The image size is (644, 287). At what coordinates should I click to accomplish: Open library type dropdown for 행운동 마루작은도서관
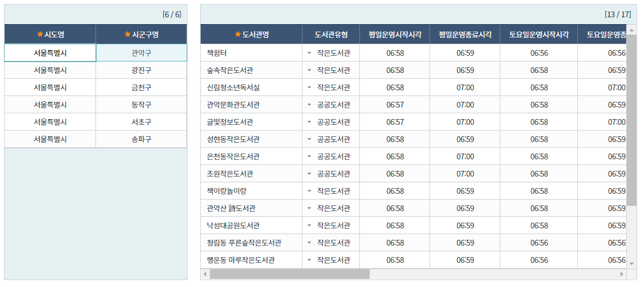coord(309,260)
